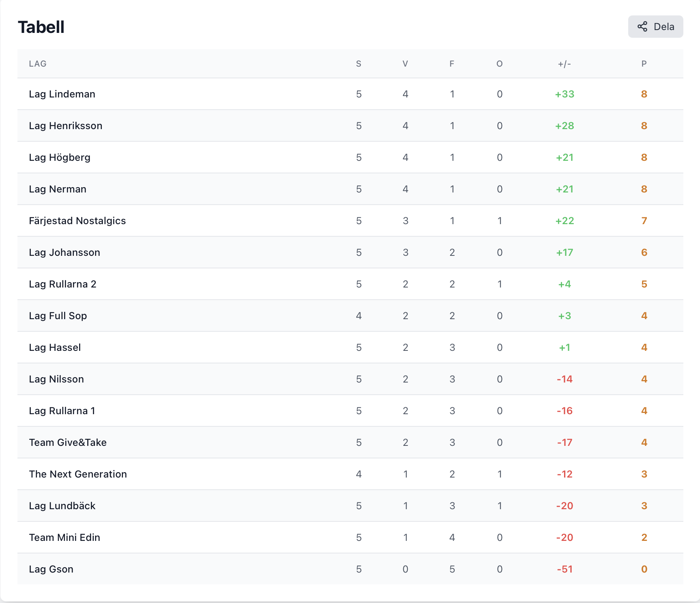Open the Lag Gson row
The width and height of the screenshot is (700, 603).
350,569
